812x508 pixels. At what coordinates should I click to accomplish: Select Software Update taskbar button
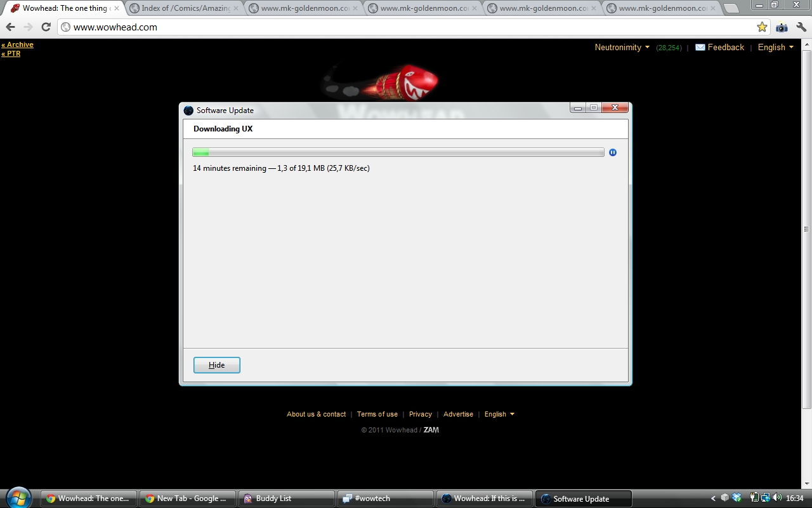584,498
